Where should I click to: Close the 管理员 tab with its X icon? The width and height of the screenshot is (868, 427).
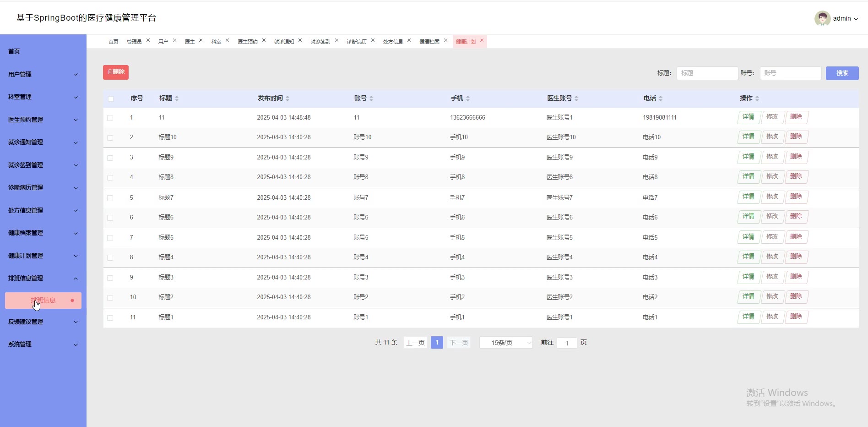(x=148, y=40)
